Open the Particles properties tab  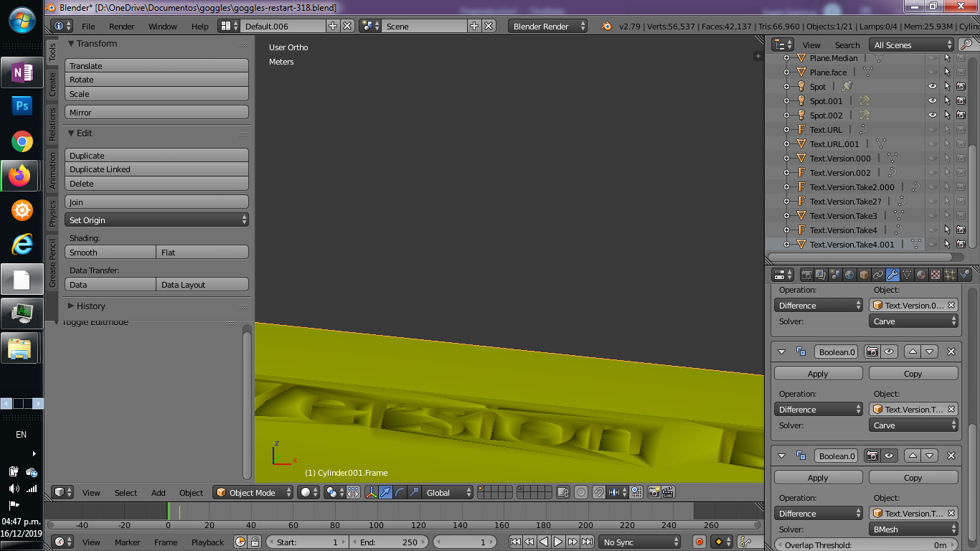[951, 275]
